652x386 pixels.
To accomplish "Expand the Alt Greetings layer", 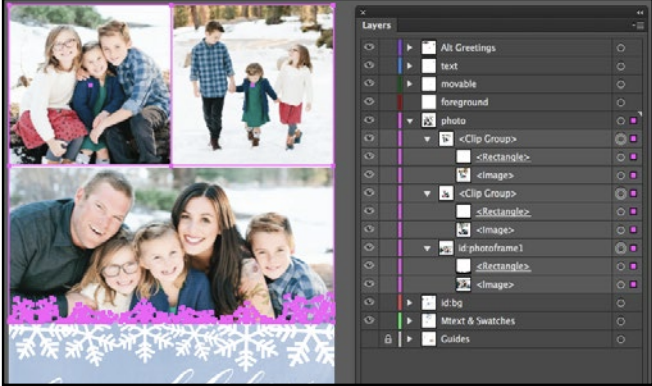I will coord(410,48).
